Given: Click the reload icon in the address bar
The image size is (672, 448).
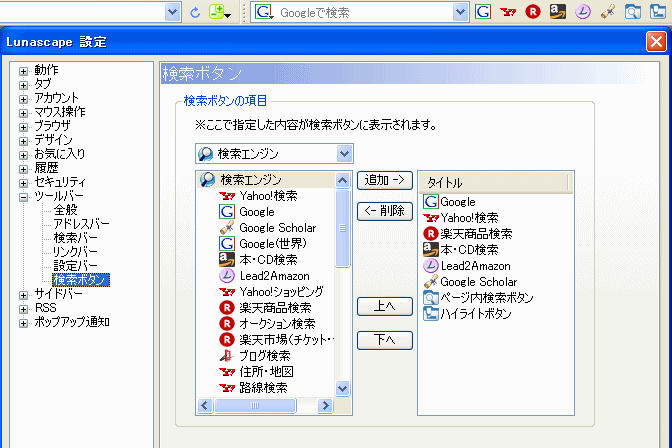Looking at the screenshot, I should pos(195,12).
